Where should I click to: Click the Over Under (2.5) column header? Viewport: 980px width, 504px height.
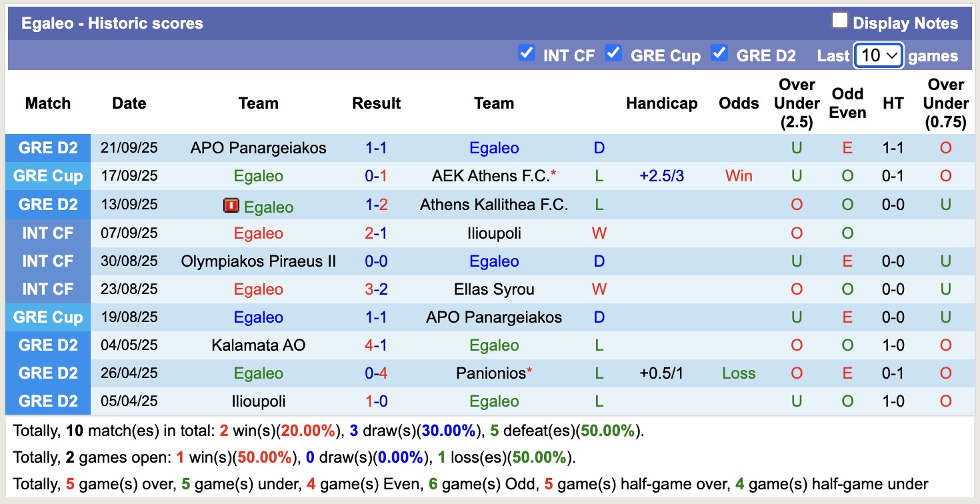point(797,103)
